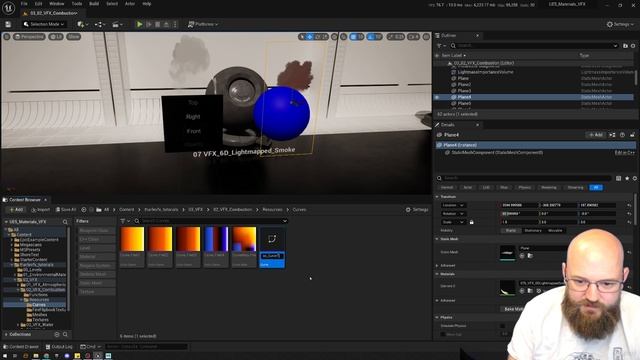Click the Outliner search field

535,46
